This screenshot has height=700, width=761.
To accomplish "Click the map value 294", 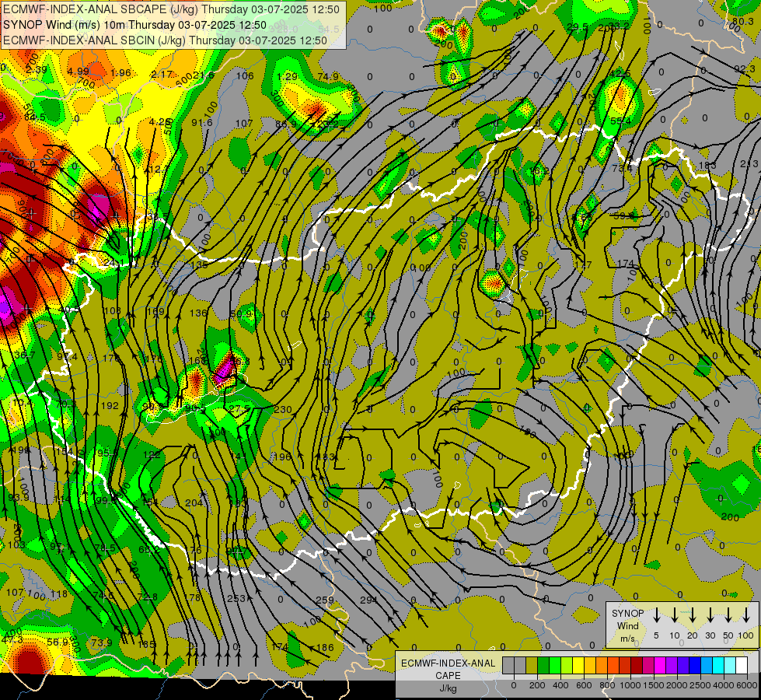I will point(368,600).
